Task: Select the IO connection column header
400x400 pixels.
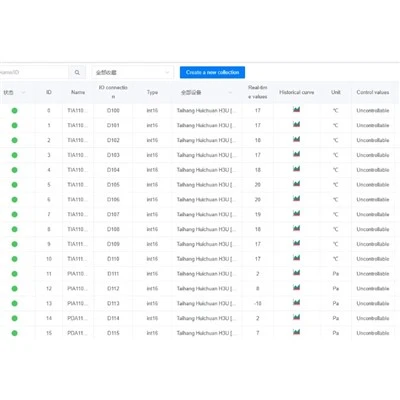Action: [113, 92]
